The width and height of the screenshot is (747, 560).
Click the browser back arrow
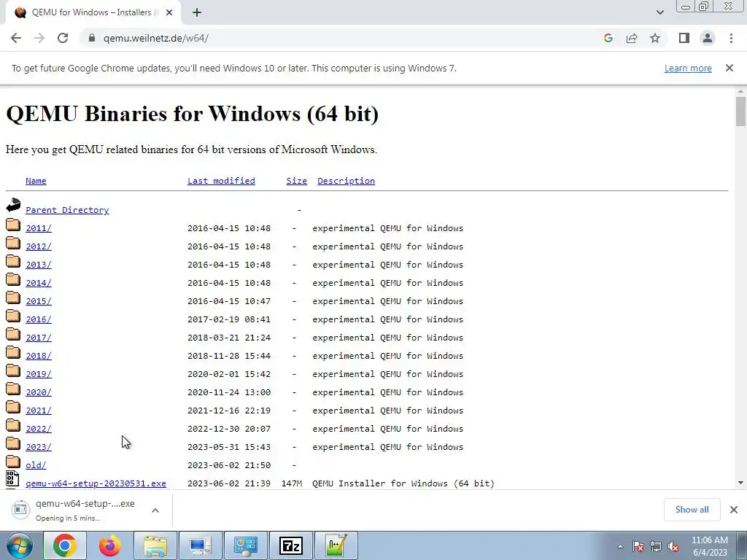(16, 38)
